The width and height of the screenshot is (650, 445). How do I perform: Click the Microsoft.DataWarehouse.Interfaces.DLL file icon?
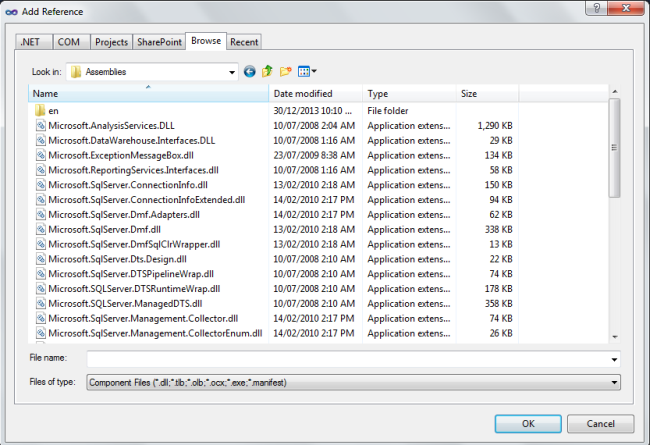[41, 140]
